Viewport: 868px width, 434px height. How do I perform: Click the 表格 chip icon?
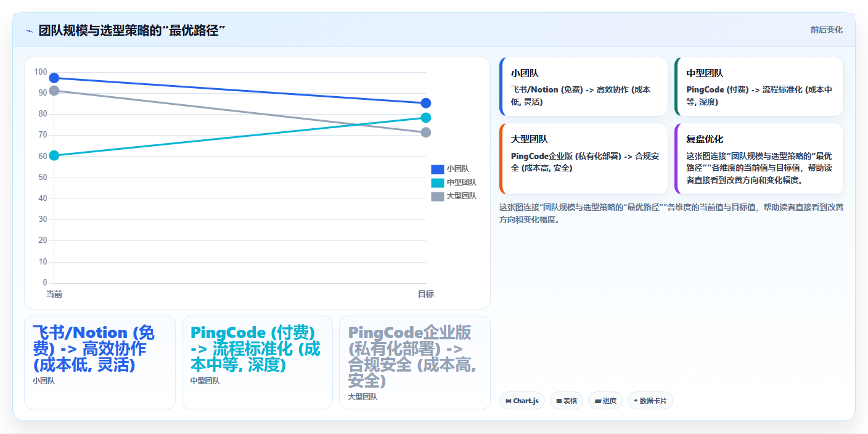point(559,401)
